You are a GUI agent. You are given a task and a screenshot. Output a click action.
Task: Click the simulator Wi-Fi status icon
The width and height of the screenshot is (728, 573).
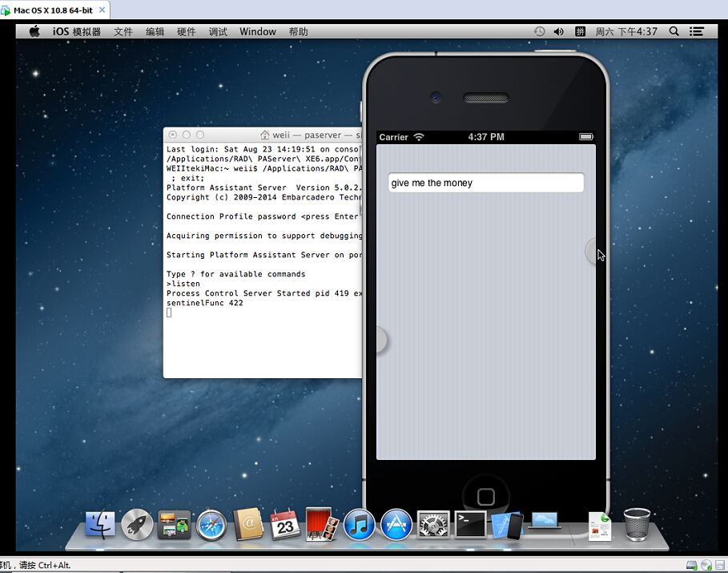(x=419, y=137)
